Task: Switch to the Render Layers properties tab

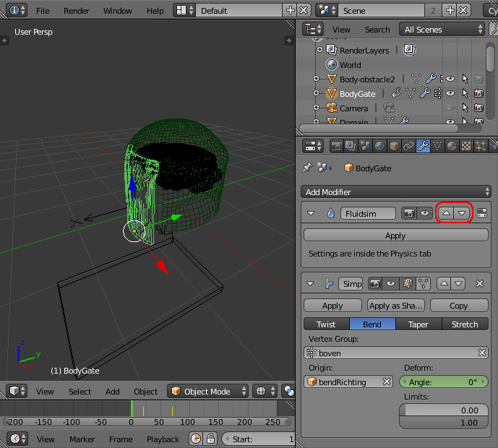Action: 351,147
